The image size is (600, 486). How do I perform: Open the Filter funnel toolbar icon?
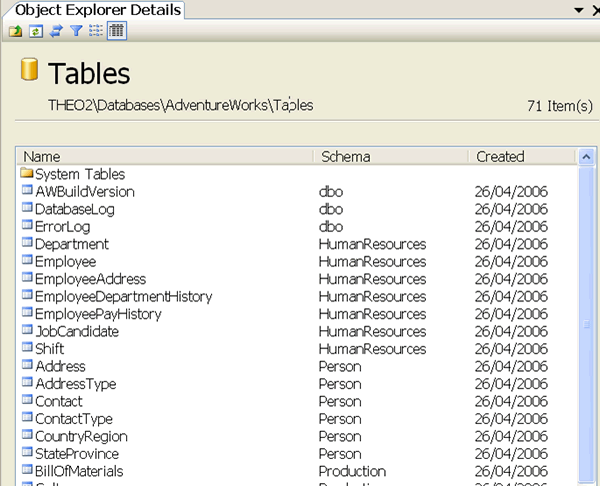(x=77, y=31)
